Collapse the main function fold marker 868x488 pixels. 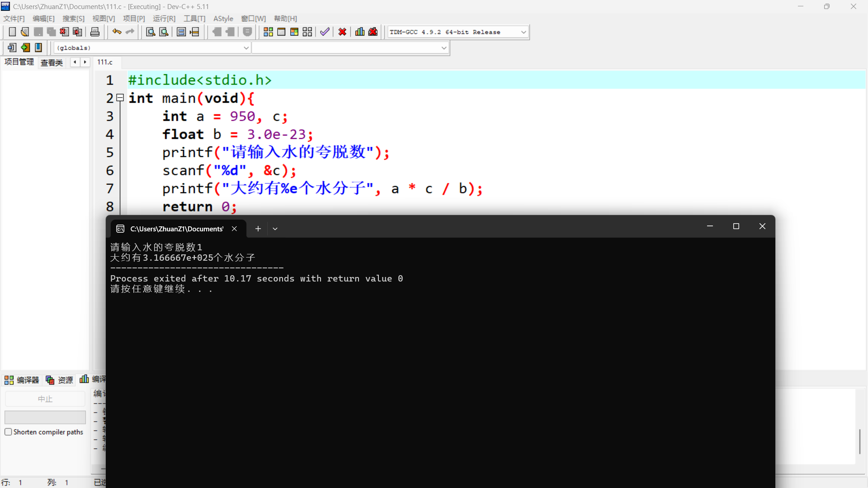[x=120, y=98]
